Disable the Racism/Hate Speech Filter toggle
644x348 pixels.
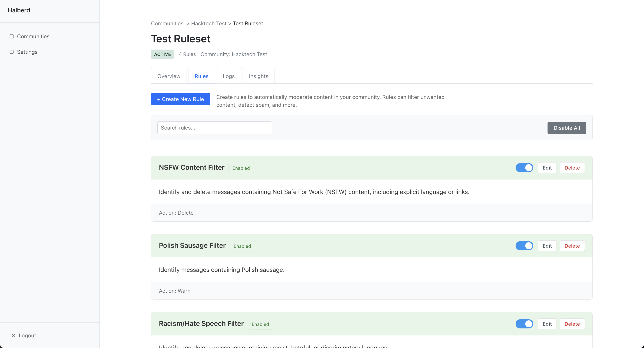tap(524, 324)
